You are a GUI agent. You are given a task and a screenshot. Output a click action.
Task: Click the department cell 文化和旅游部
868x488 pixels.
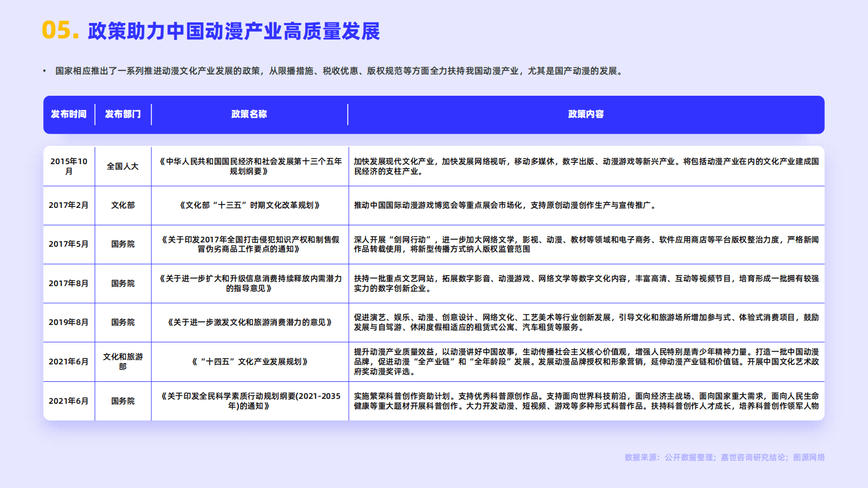pos(123,362)
